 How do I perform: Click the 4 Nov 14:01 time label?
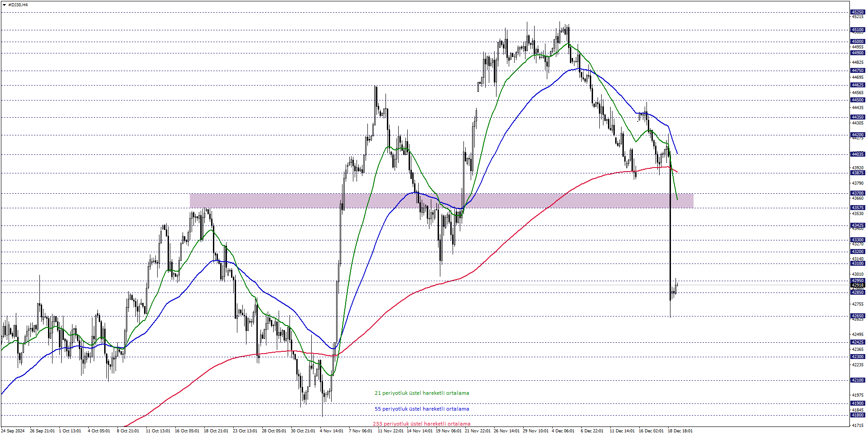(332, 431)
